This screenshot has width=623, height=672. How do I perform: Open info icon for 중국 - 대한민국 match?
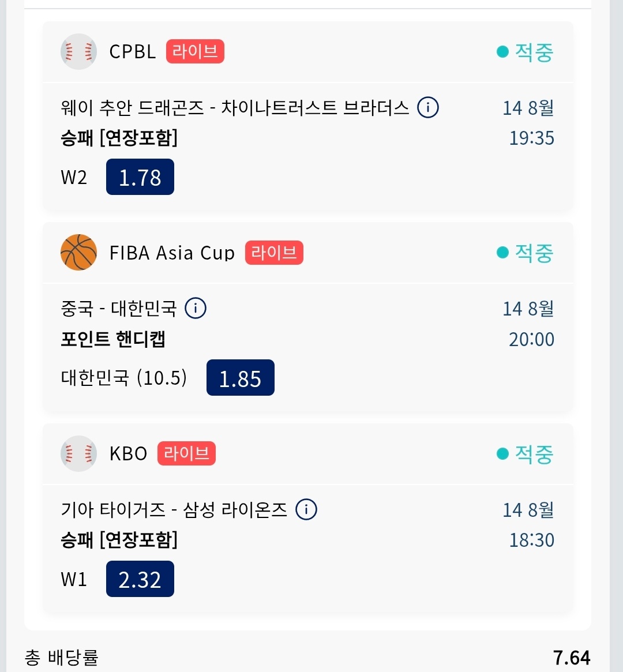click(196, 308)
